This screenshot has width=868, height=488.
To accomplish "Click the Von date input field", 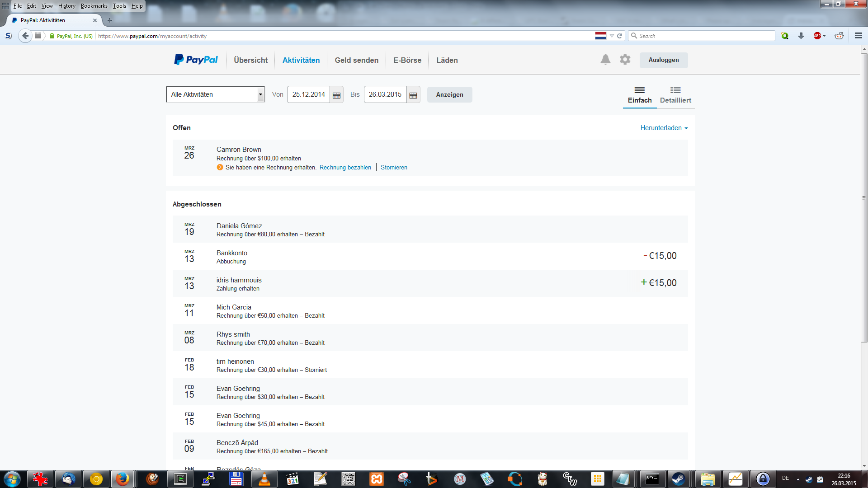I will 308,94.
